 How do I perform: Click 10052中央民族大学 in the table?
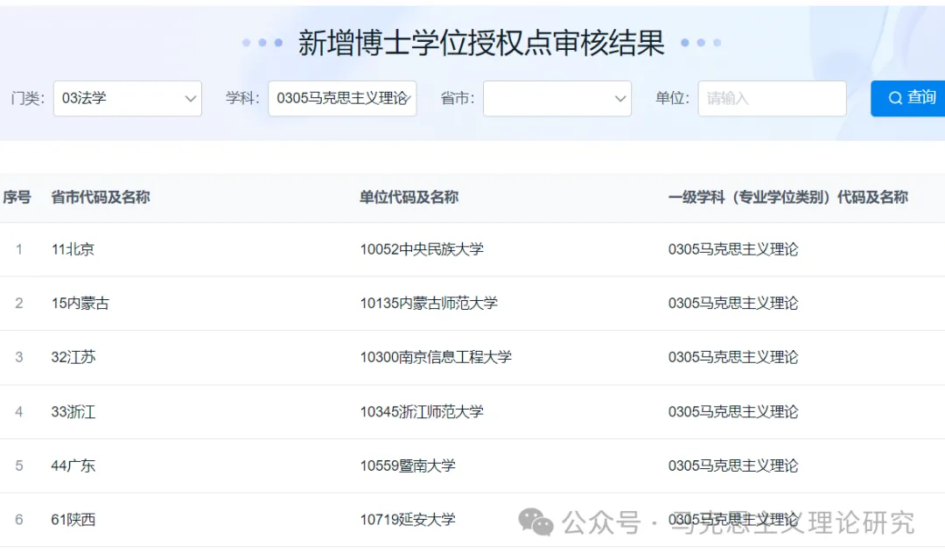coord(422,249)
